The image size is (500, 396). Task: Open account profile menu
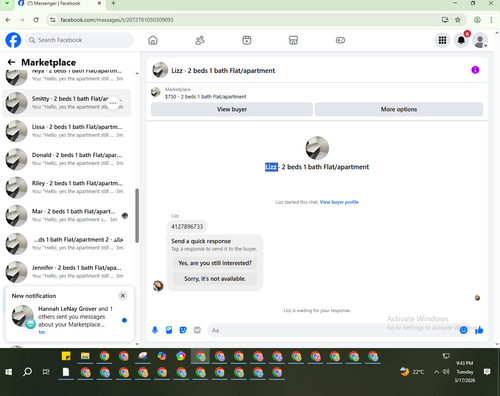pyautogui.click(x=480, y=40)
